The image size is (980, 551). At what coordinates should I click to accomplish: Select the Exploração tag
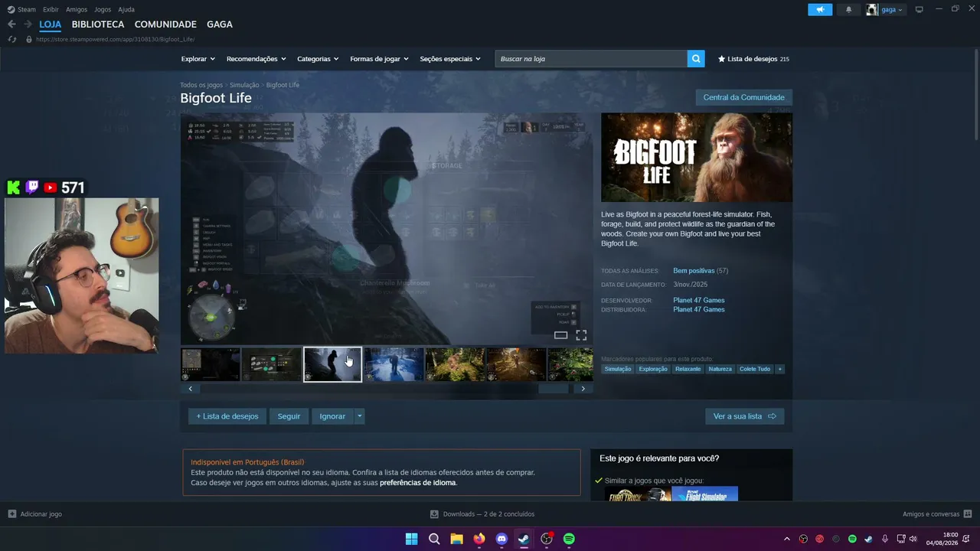click(x=653, y=369)
